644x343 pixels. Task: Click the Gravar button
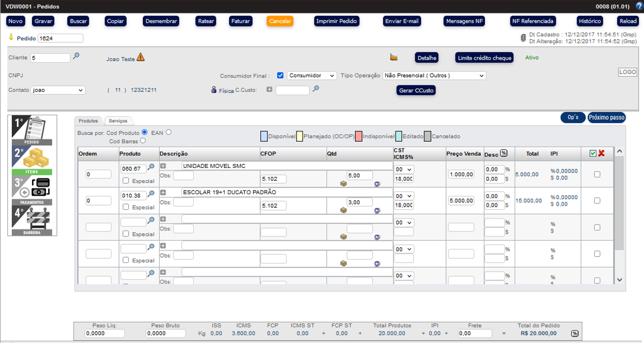(43, 21)
